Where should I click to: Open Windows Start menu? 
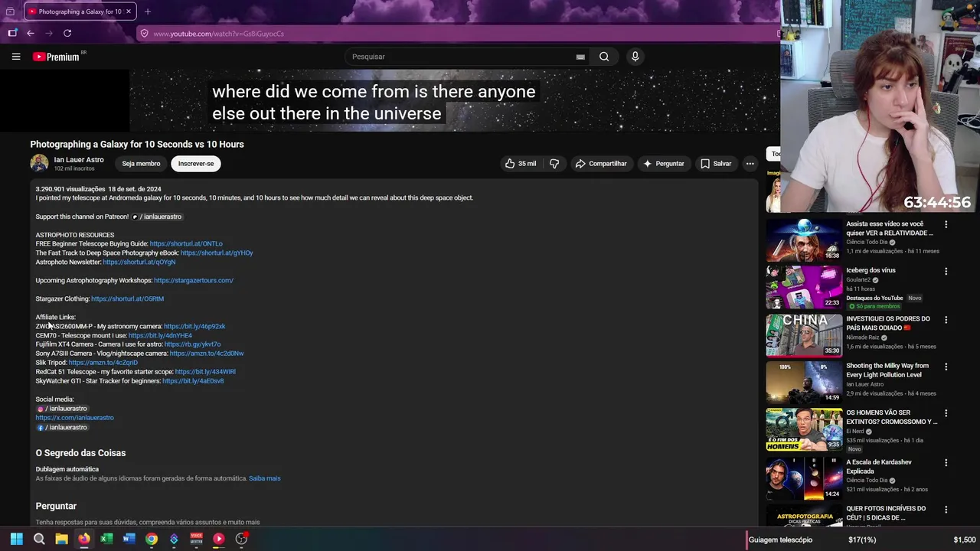pos(16,539)
